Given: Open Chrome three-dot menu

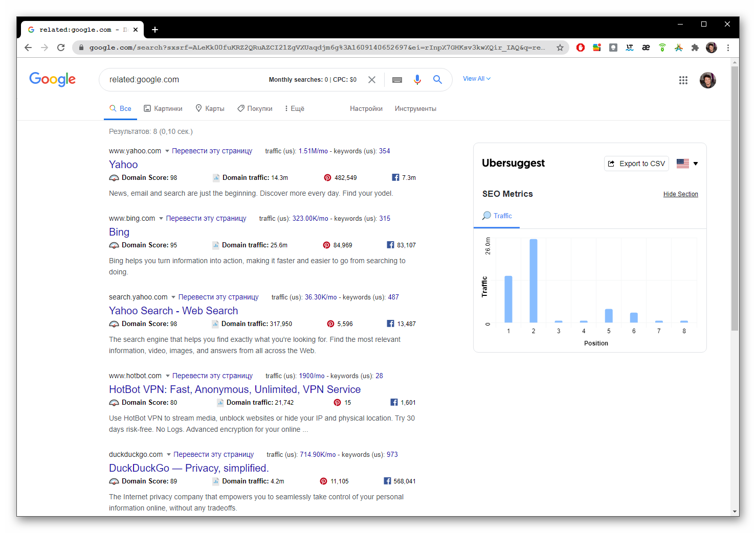Looking at the screenshot, I should tap(728, 48).
